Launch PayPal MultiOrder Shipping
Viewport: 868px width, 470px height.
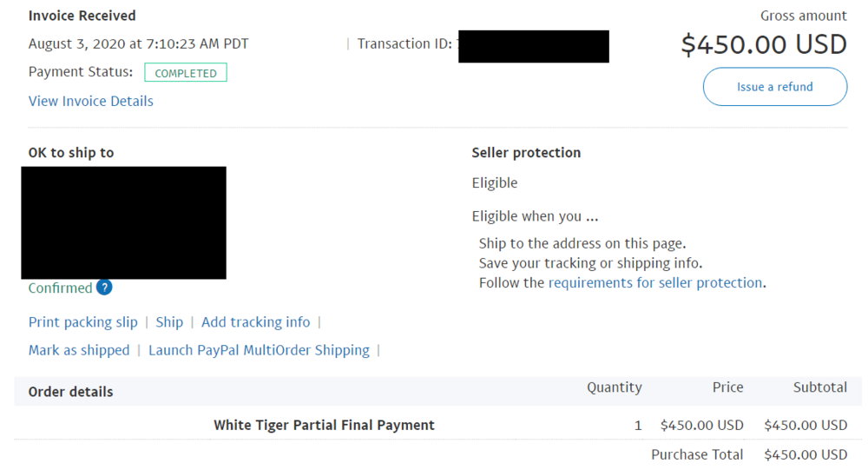click(259, 350)
